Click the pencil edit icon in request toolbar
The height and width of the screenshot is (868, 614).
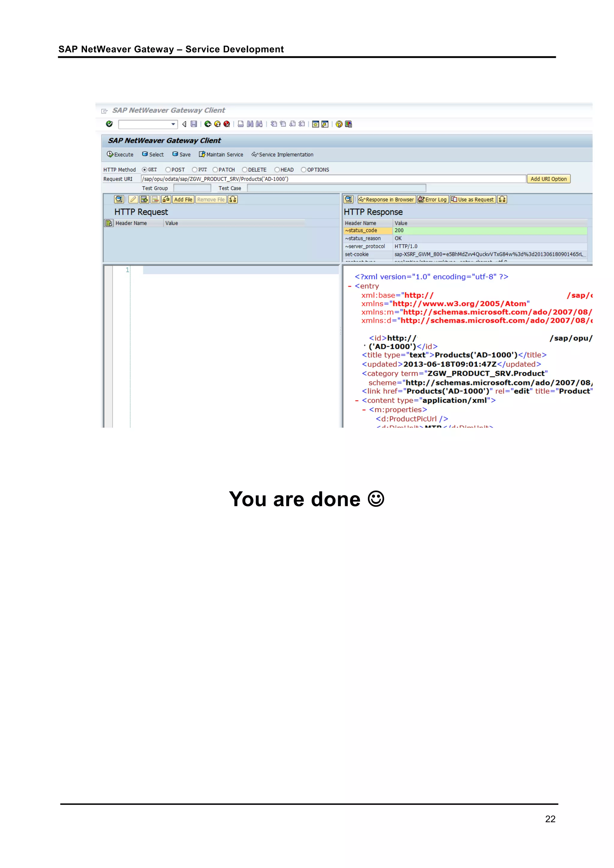point(133,199)
